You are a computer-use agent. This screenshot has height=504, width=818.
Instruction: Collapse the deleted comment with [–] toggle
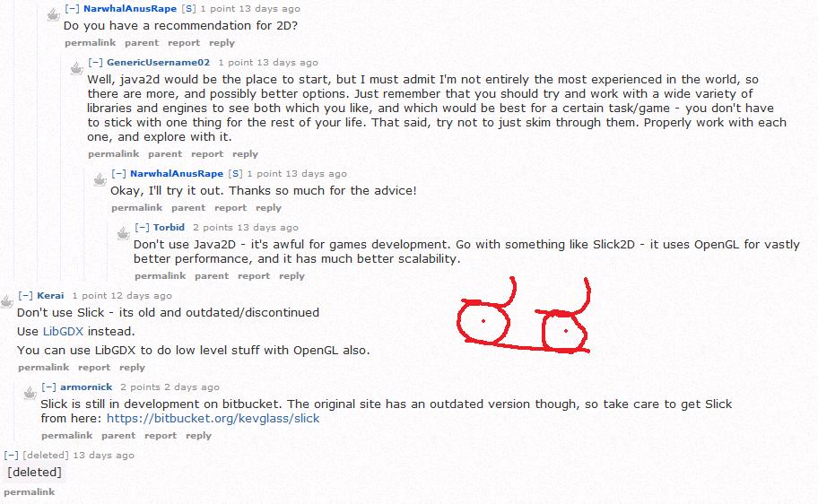pyautogui.click(x=11, y=455)
